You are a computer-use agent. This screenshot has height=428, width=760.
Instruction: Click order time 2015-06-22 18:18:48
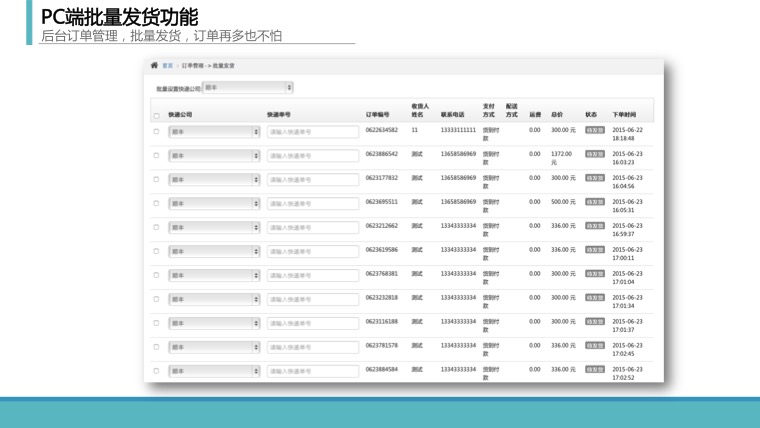(627, 134)
